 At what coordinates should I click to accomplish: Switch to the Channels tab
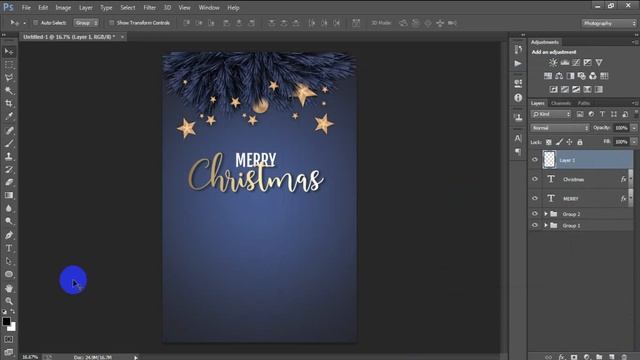pyautogui.click(x=561, y=103)
